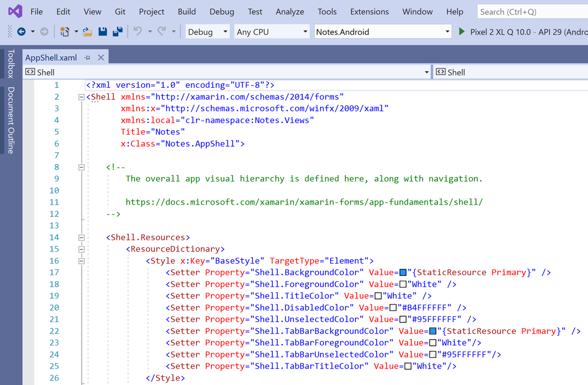Click the New Project toolbar icon

tap(65, 32)
